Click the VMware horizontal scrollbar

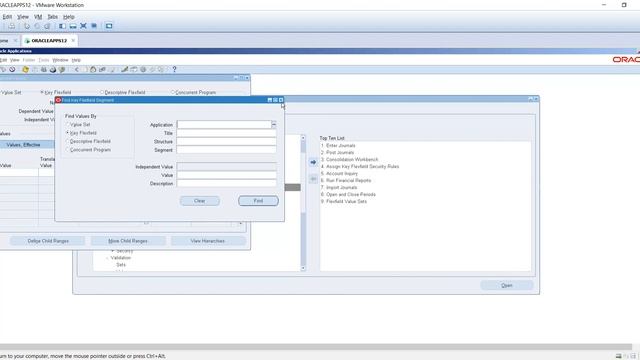[x=316, y=347]
